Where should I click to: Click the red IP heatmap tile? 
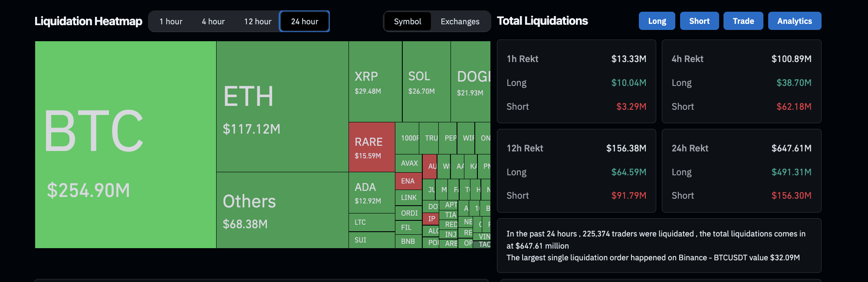[431, 219]
